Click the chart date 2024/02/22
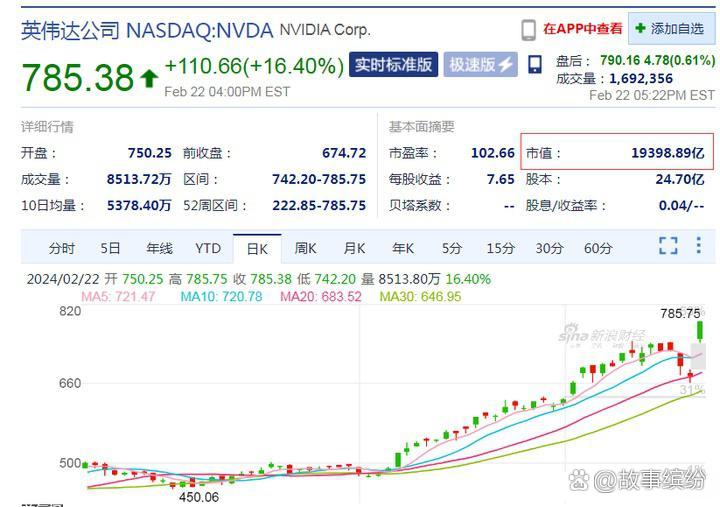The height and width of the screenshot is (507, 720). tap(63, 279)
